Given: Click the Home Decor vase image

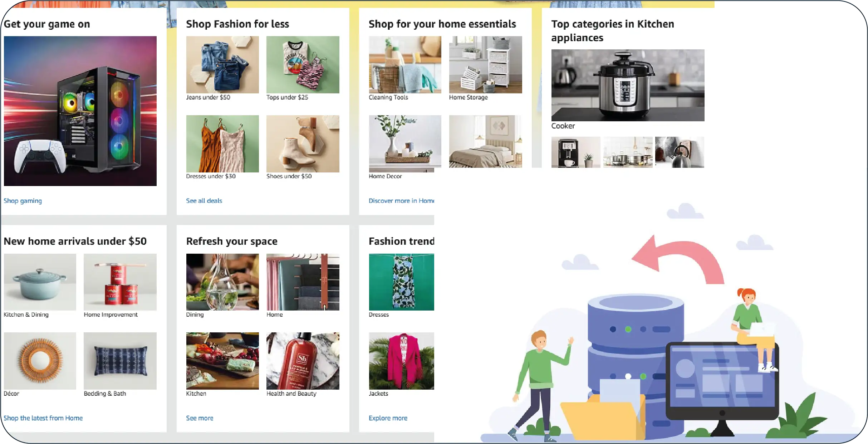Looking at the screenshot, I should click(405, 144).
